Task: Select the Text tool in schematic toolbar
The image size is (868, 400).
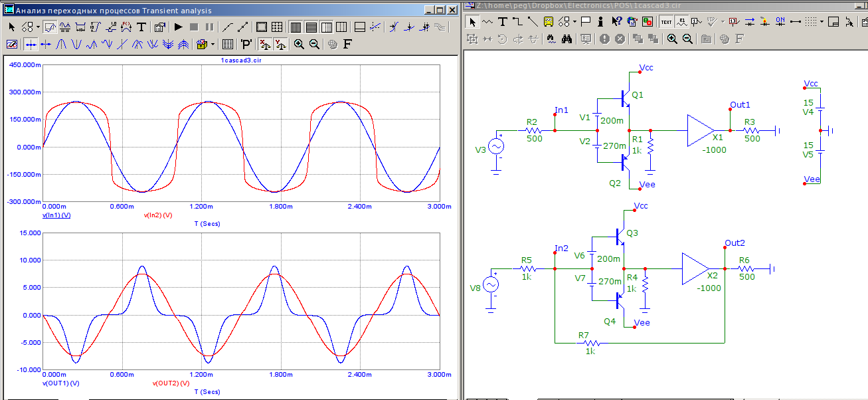Action: pos(503,22)
